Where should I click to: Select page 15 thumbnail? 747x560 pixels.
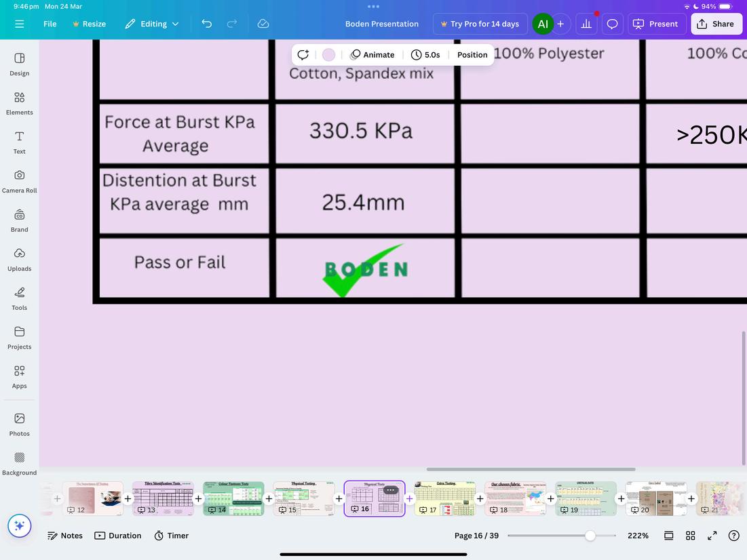tap(304, 498)
